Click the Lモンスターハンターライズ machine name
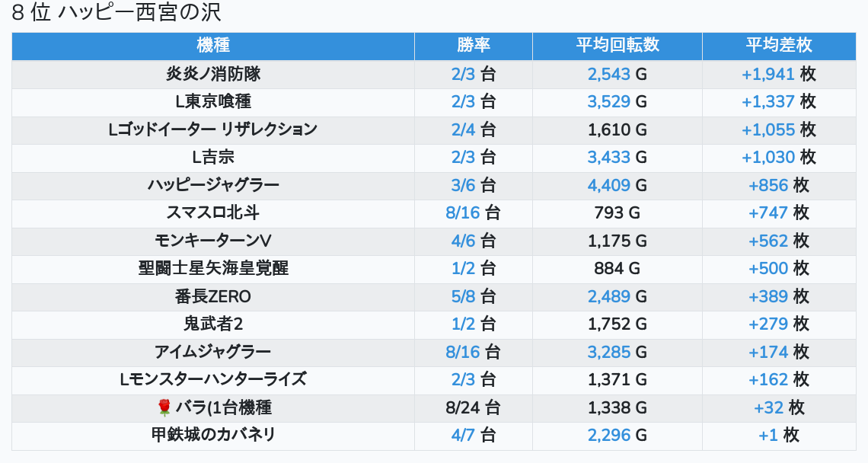 click(x=213, y=379)
